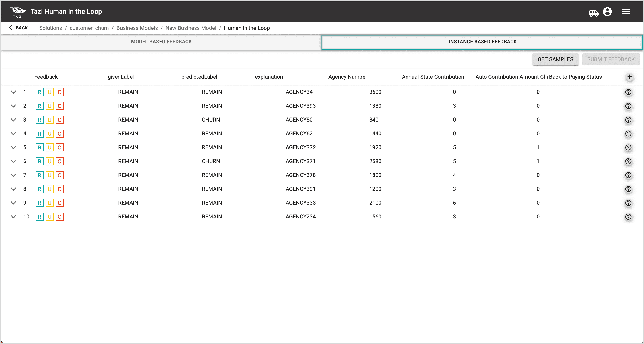Open help icon for row 3 AGENCY80
The width and height of the screenshot is (644, 344).
628,120
